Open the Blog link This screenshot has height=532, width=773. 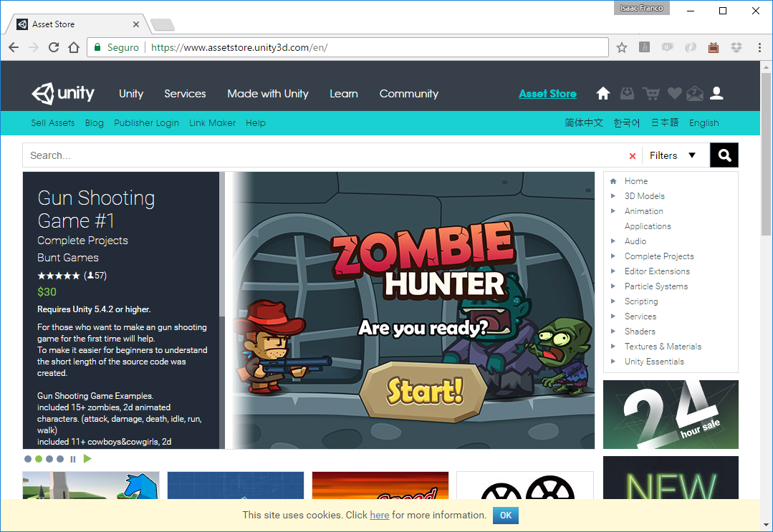coord(94,123)
